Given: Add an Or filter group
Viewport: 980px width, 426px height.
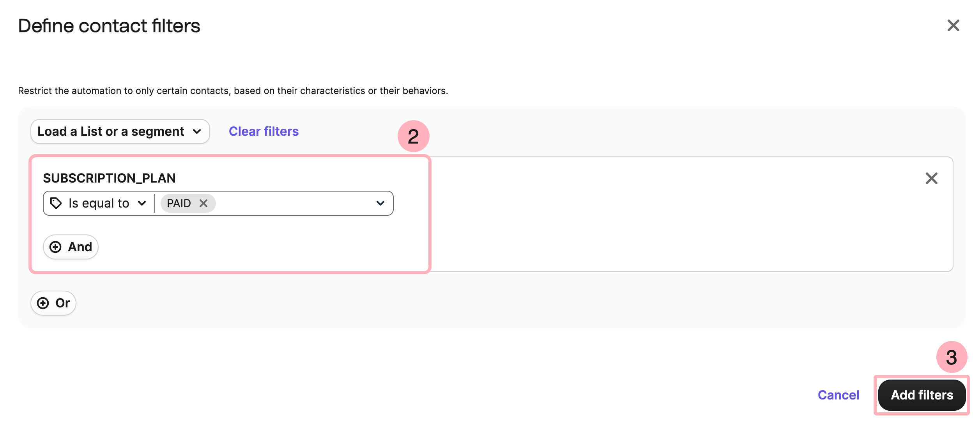Looking at the screenshot, I should click(53, 303).
